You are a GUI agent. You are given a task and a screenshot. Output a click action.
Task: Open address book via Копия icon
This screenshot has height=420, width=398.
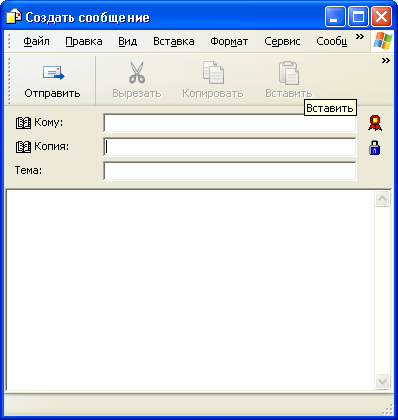[23, 147]
